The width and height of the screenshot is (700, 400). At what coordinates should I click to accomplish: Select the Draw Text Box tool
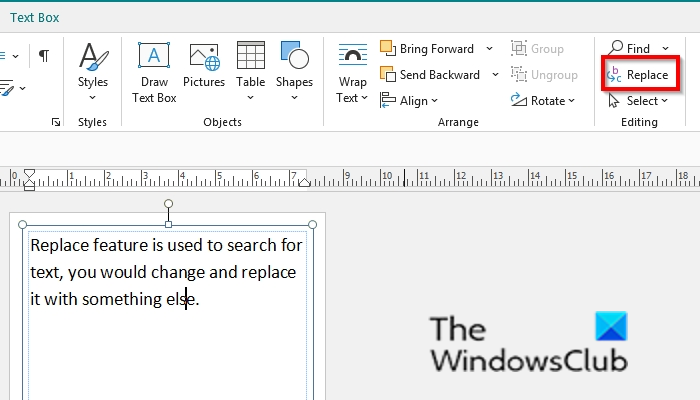pos(154,73)
